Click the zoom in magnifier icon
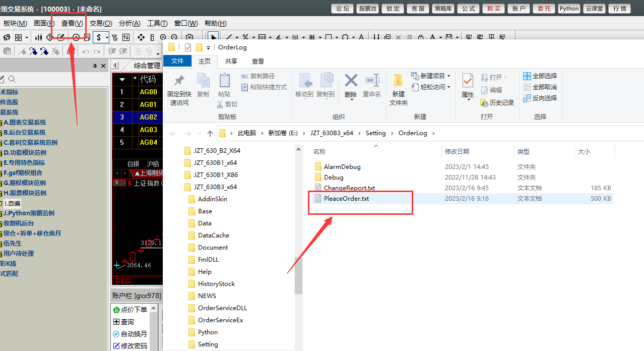 pyautogui.click(x=163, y=37)
